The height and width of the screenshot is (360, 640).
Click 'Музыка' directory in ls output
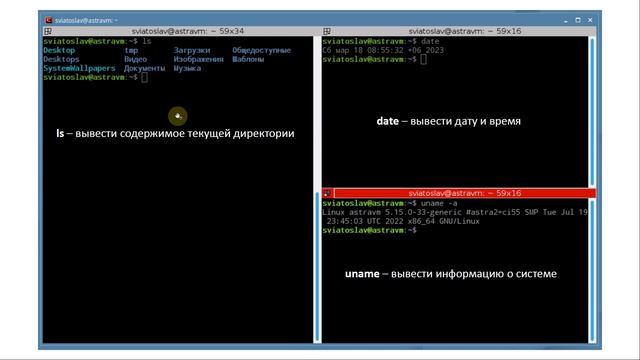pos(187,68)
